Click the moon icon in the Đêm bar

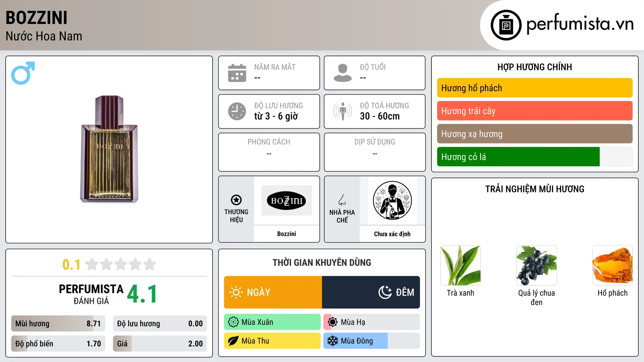pyautogui.click(x=385, y=292)
